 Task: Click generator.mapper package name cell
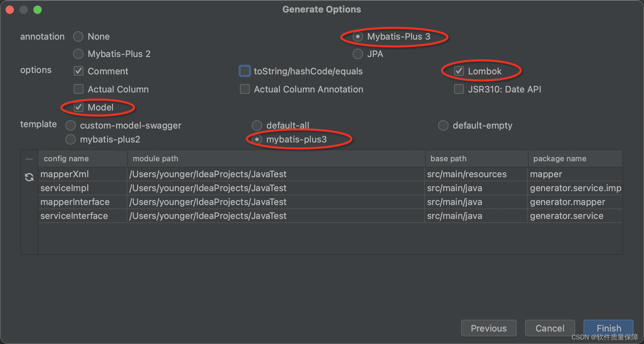point(575,202)
